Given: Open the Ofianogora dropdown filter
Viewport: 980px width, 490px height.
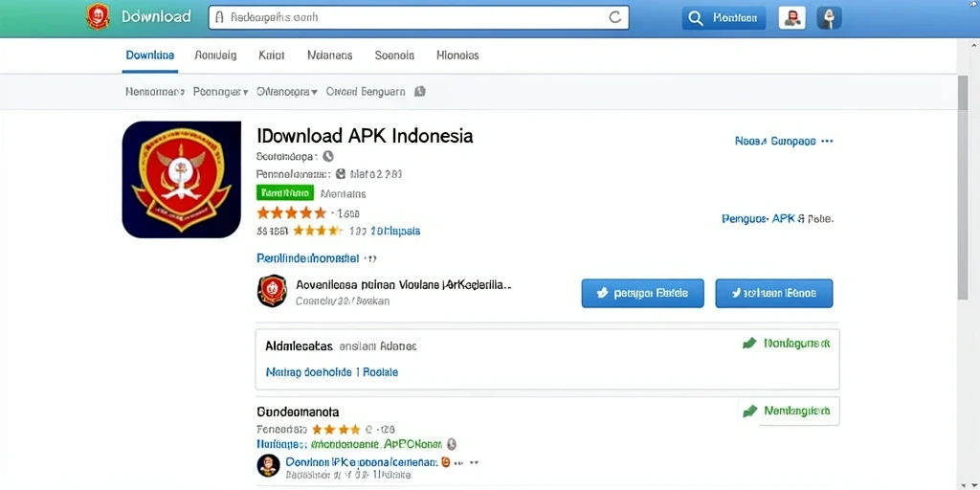Looking at the screenshot, I should 287,91.
